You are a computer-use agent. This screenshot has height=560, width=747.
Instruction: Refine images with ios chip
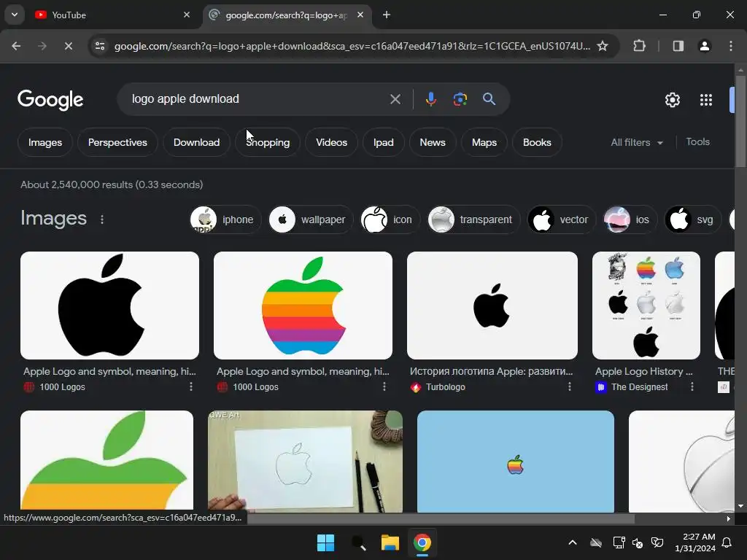click(x=630, y=219)
